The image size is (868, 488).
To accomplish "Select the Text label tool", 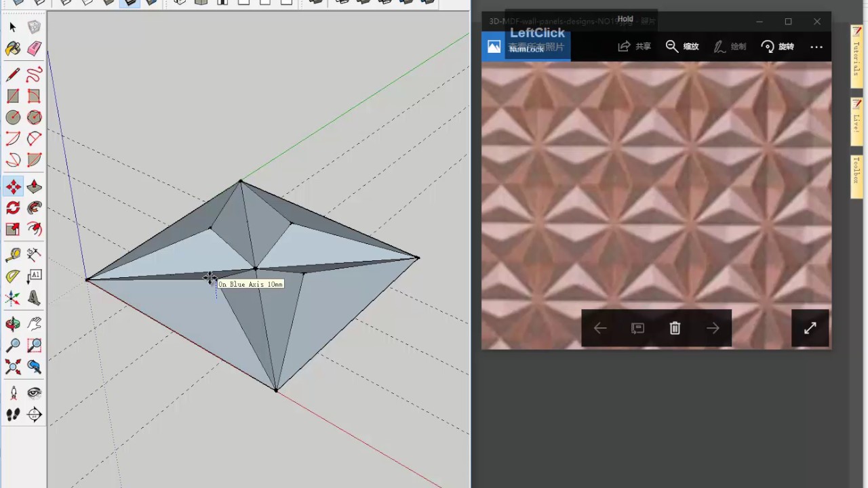I will (35, 277).
